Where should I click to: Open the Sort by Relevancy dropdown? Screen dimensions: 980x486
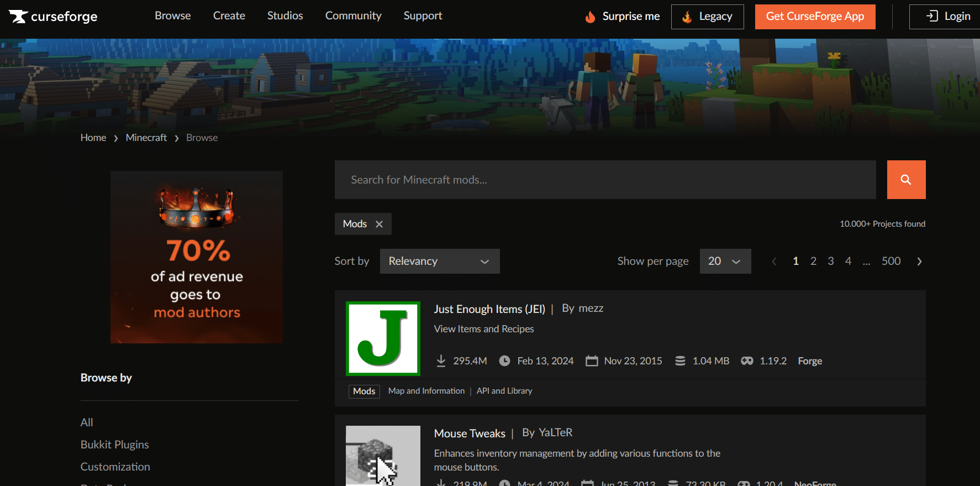point(440,261)
